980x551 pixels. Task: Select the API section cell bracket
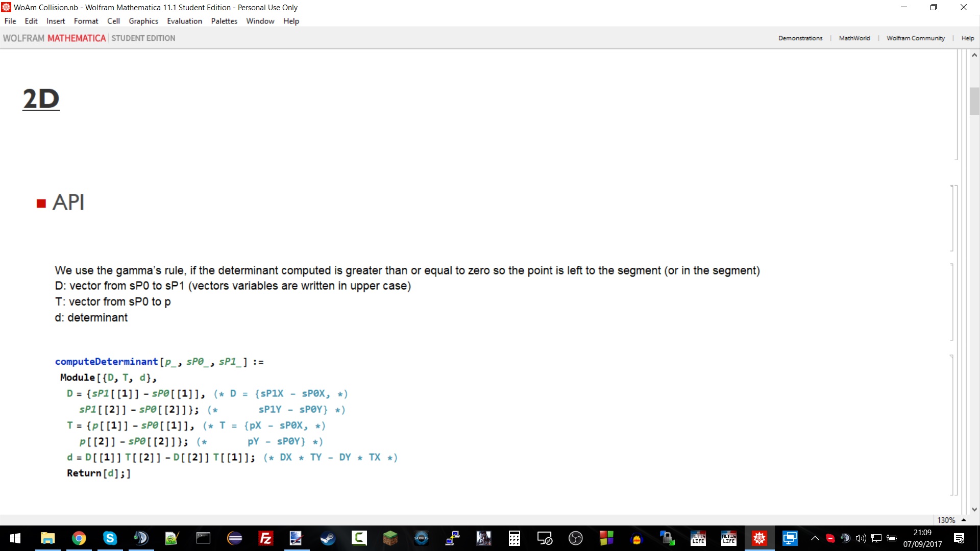click(x=952, y=218)
